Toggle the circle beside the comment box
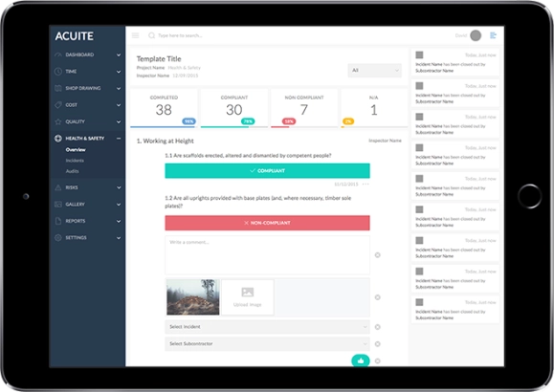The image size is (554, 392). click(377, 255)
